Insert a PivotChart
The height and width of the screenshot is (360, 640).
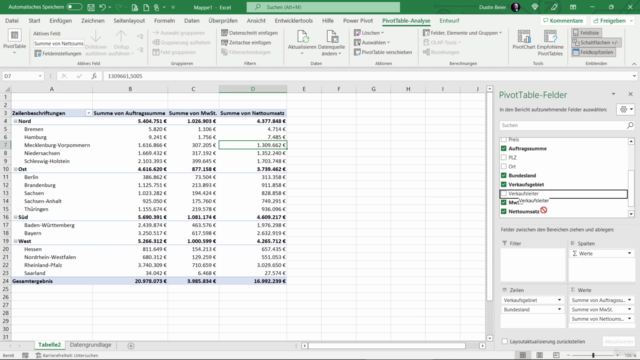524,40
